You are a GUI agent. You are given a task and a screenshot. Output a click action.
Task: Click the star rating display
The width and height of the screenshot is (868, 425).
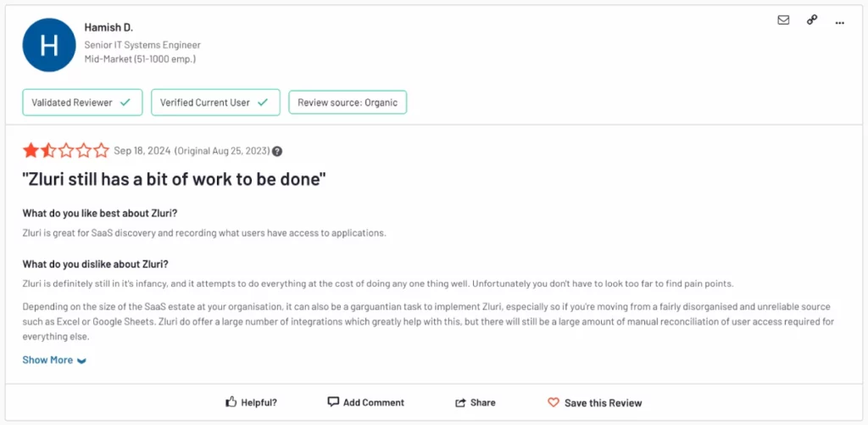66,150
